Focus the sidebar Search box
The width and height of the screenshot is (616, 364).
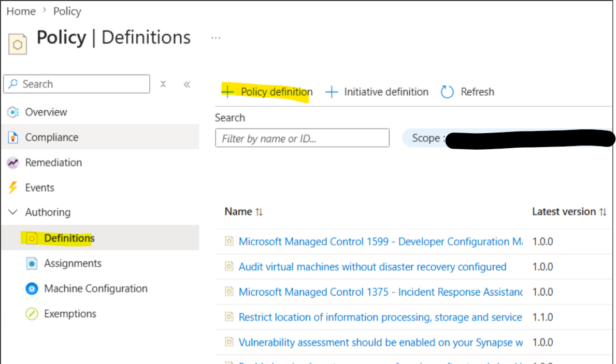tap(77, 84)
